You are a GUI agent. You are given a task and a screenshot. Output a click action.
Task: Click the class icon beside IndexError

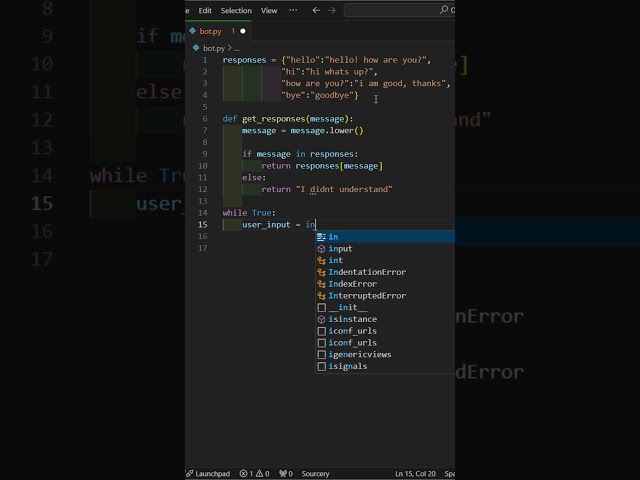click(x=321, y=284)
